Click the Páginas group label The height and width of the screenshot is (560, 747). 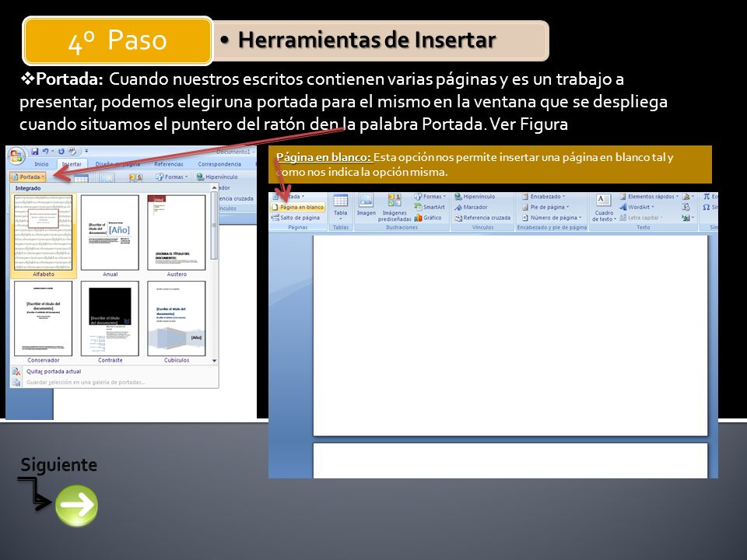tap(298, 228)
